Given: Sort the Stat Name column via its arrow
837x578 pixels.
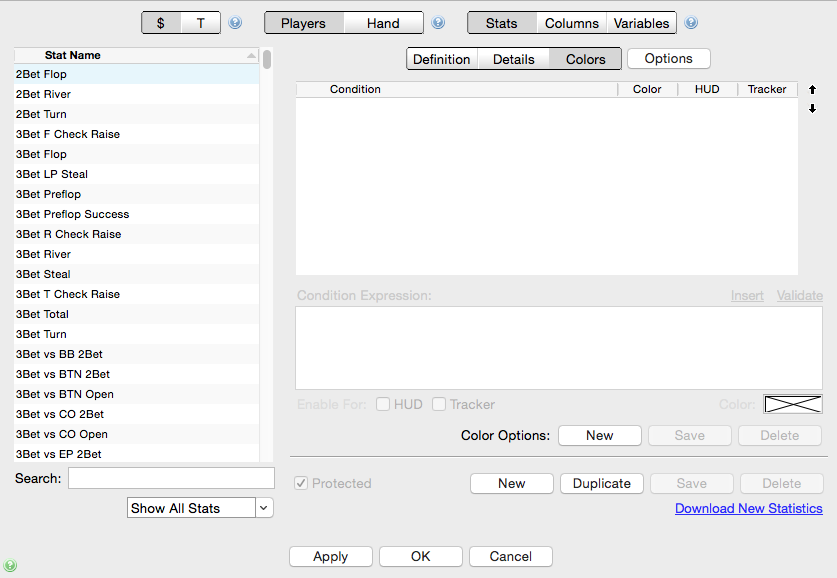Looking at the screenshot, I should tap(251, 56).
